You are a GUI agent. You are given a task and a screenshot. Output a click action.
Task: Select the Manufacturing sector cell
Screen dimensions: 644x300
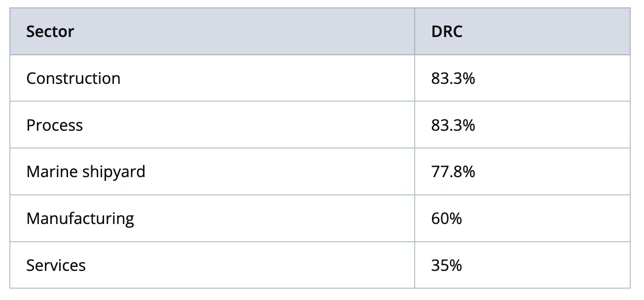click(80, 219)
